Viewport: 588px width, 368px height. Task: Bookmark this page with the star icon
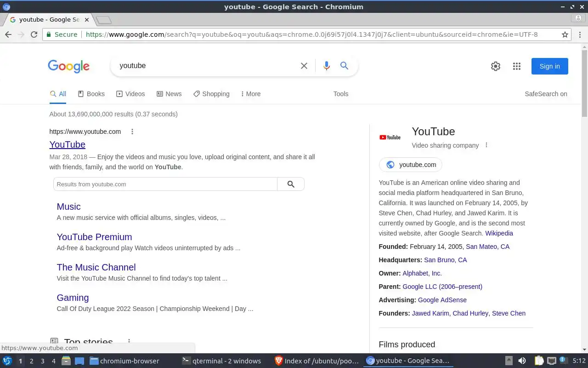click(x=565, y=34)
